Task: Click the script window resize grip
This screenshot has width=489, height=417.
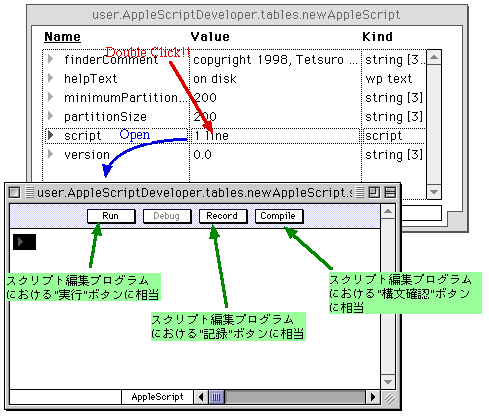Action: coord(389,398)
